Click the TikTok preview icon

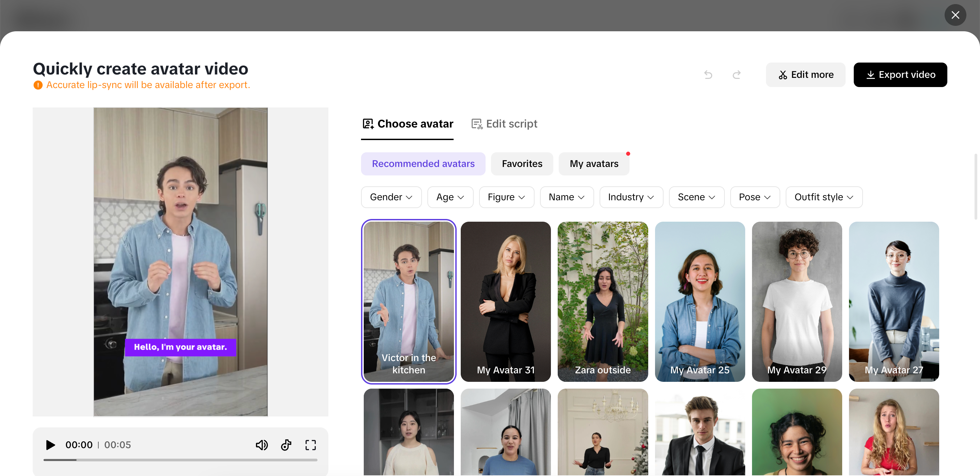tap(286, 445)
